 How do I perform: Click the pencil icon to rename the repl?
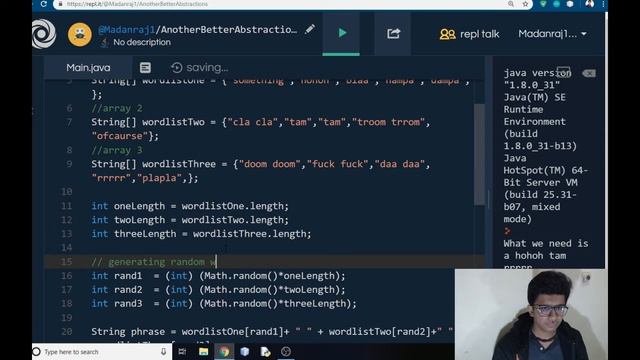[310, 29]
